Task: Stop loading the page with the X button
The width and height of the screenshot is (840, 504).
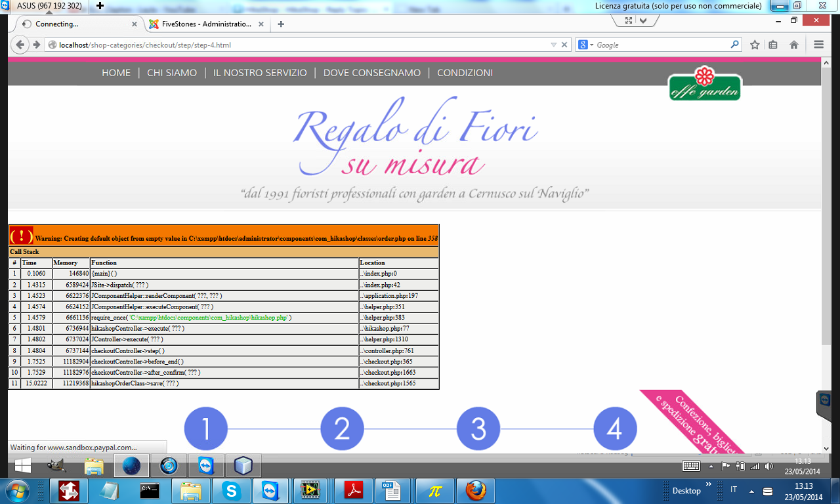Action: click(x=564, y=45)
